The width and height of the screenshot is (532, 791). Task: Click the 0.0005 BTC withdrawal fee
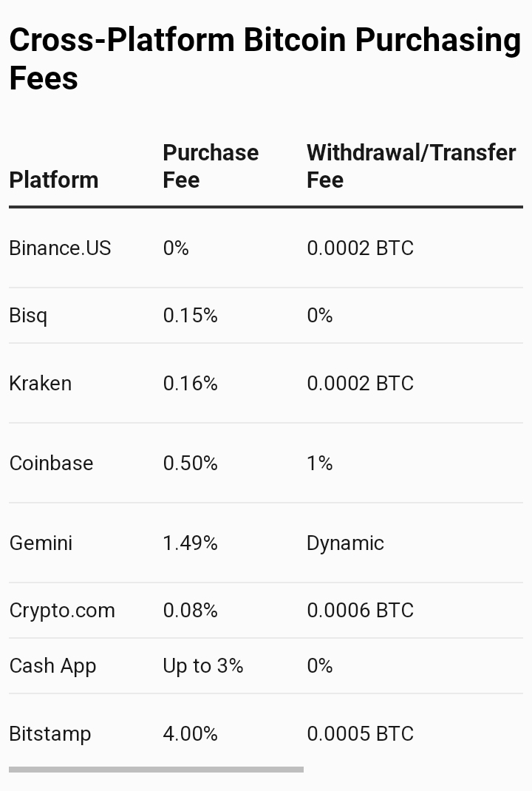pyautogui.click(x=360, y=734)
